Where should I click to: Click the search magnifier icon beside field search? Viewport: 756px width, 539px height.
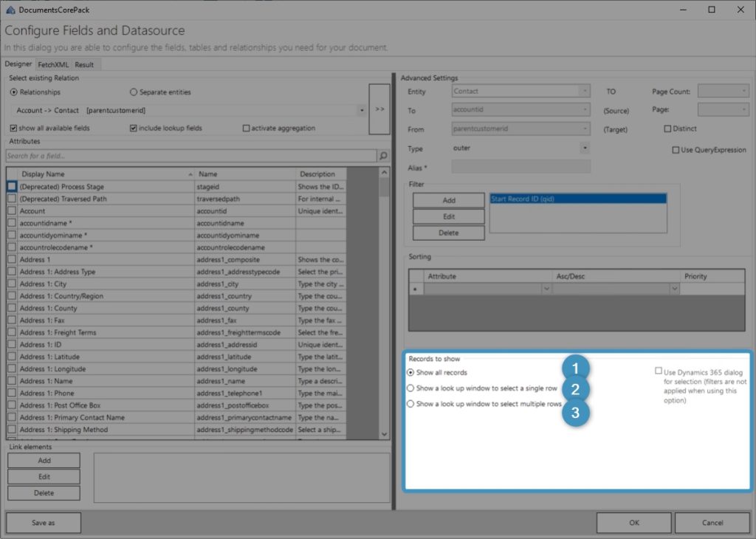click(x=383, y=156)
